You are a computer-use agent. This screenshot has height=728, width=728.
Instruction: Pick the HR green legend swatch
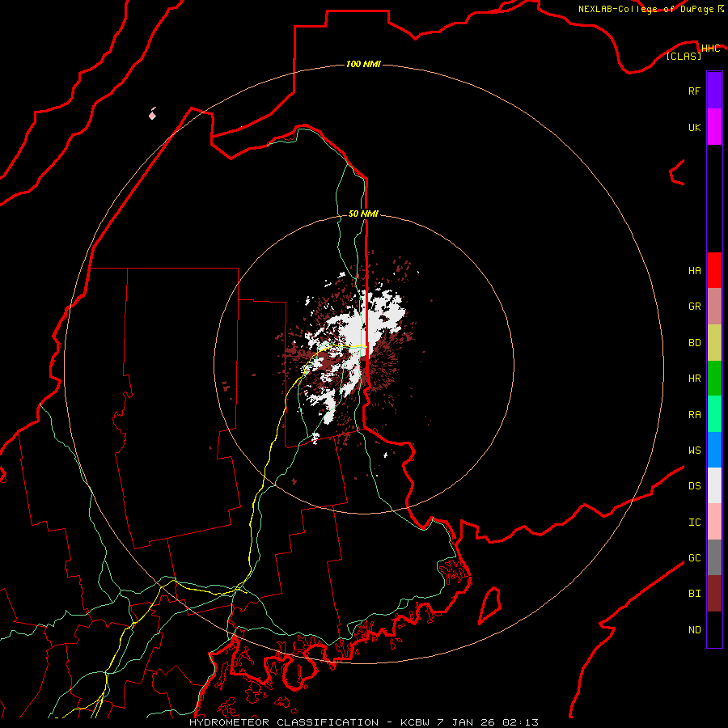coord(714,379)
